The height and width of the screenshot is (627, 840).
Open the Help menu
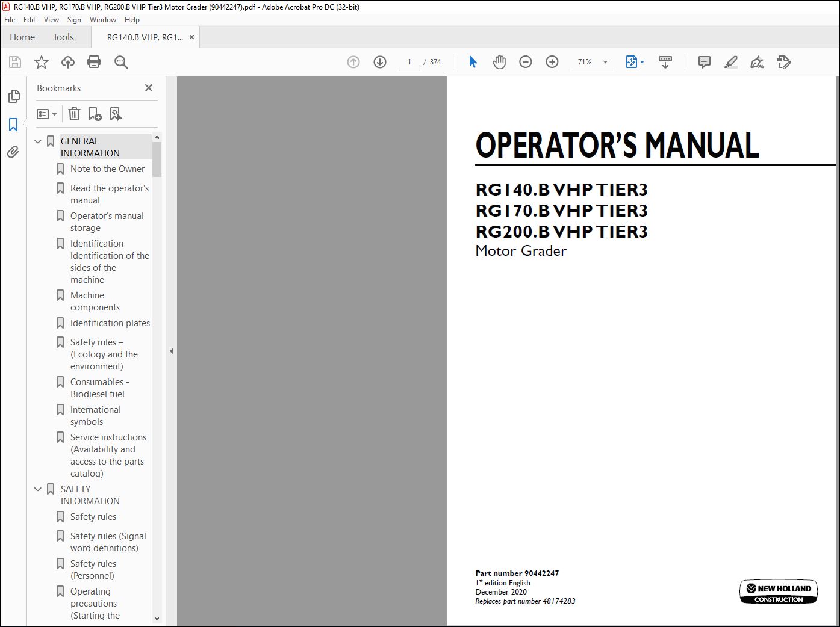(132, 20)
